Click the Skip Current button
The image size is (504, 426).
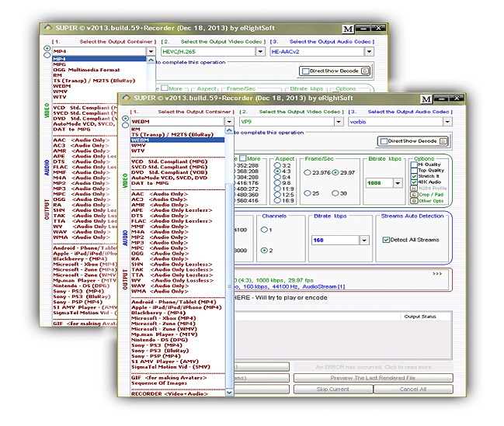[333, 389]
